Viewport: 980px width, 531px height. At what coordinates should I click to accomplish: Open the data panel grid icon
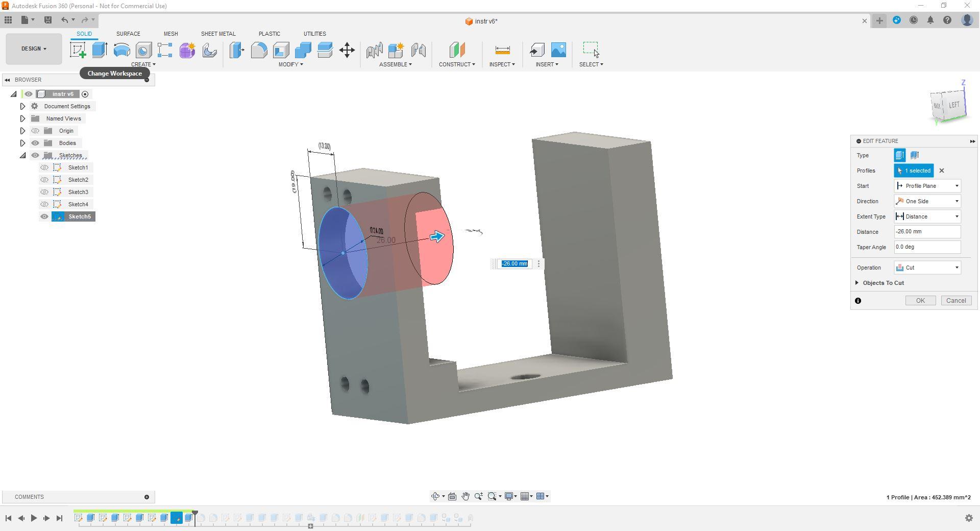8,20
